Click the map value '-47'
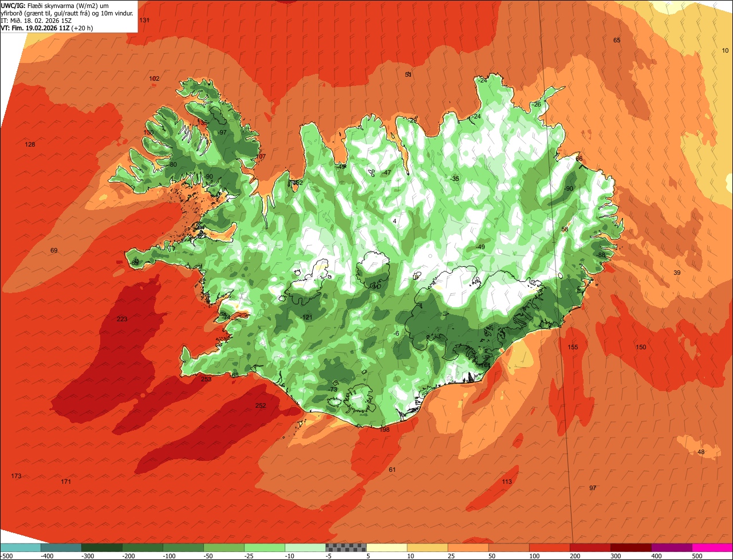 point(387,172)
